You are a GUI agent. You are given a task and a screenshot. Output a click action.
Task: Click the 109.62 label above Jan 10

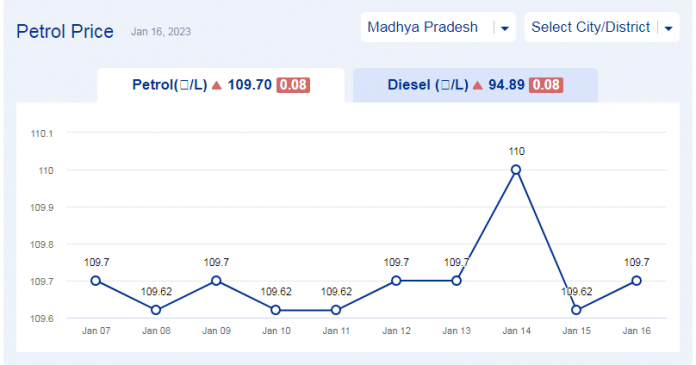tap(276, 292)
